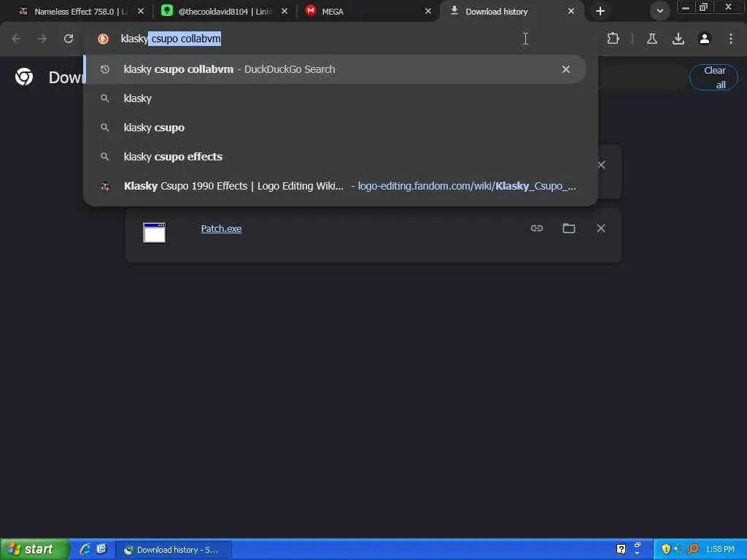Close the MEGA tab
Viewport: 747px width, 560px height.
click(x=427, y=11)
